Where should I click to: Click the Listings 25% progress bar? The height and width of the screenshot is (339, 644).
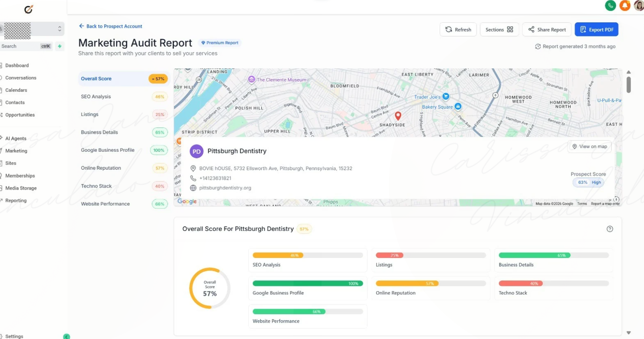[x=431, y=255]
